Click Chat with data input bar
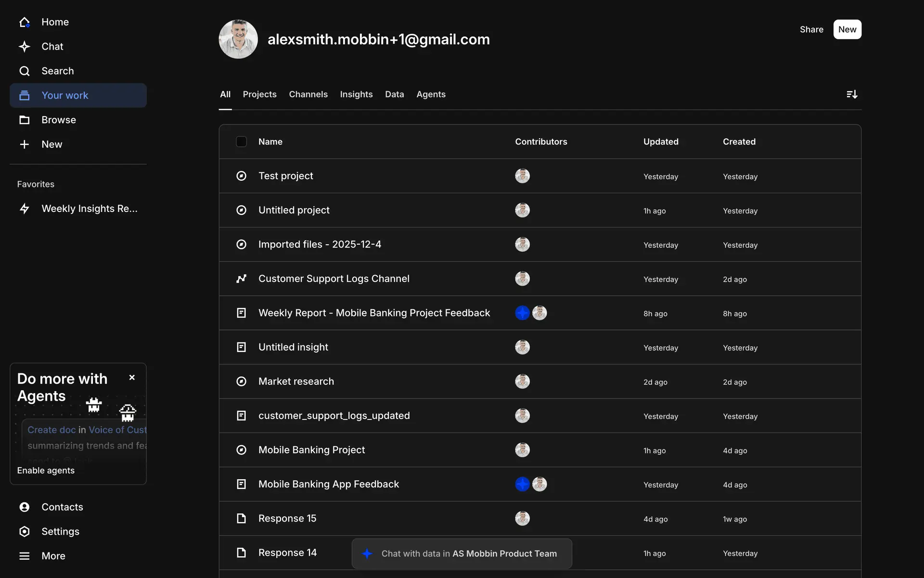 point(462,553)
